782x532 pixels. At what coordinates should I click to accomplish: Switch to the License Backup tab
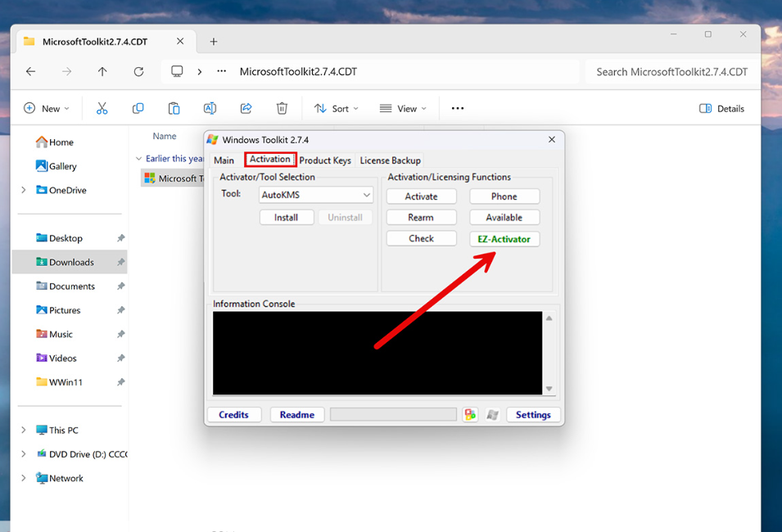pyautogui.click(x=390, y=160)
